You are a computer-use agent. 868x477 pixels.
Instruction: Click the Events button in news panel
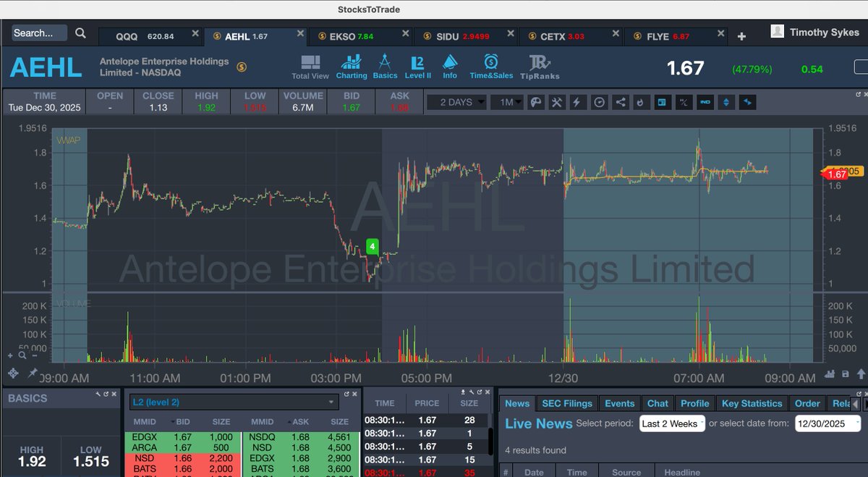(620, 403)
